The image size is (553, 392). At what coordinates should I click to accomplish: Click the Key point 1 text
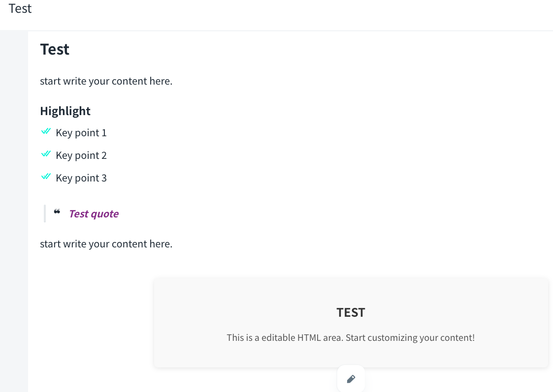pyautogui.click(x=81, y=133)
